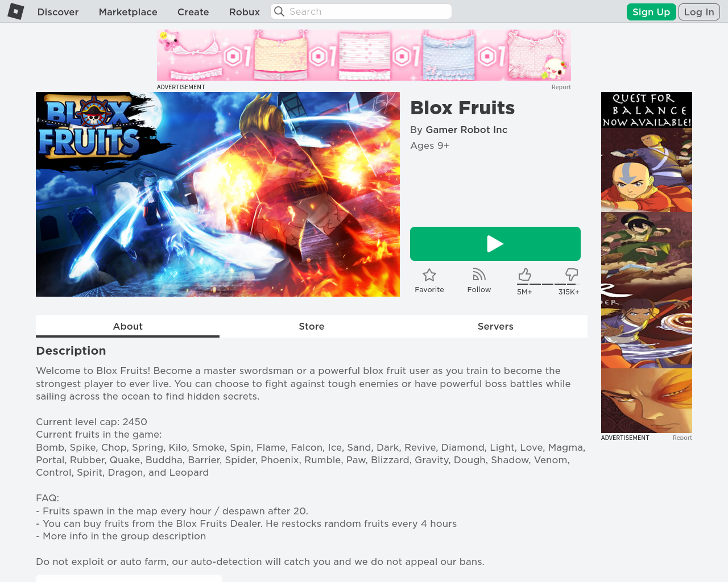Open the Marketplace page

[128, 12]
